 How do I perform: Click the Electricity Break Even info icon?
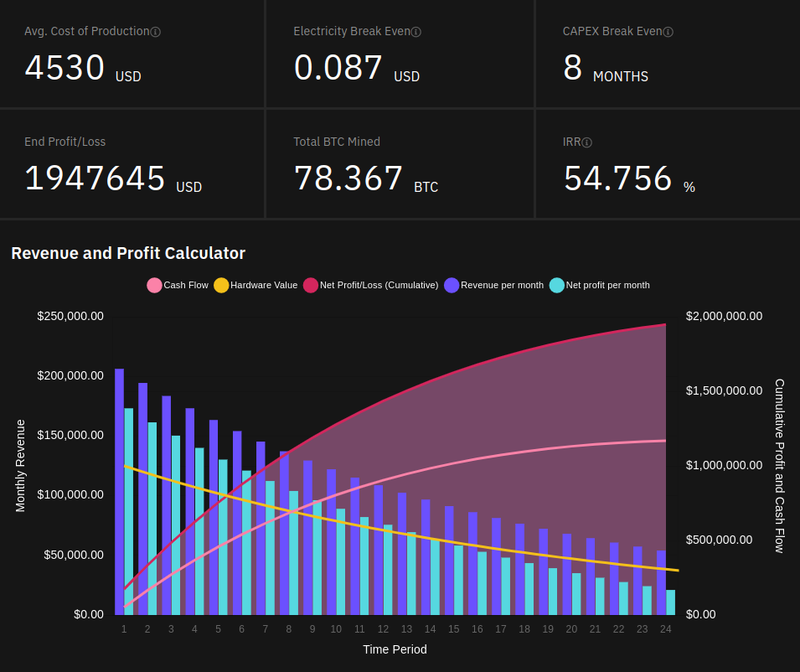coord(416,31)
